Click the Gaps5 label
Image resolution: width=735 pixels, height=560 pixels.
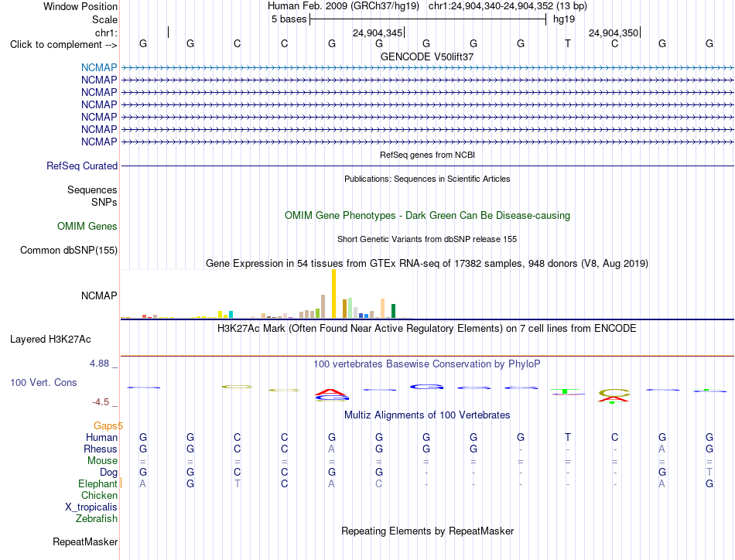(108, 425)
